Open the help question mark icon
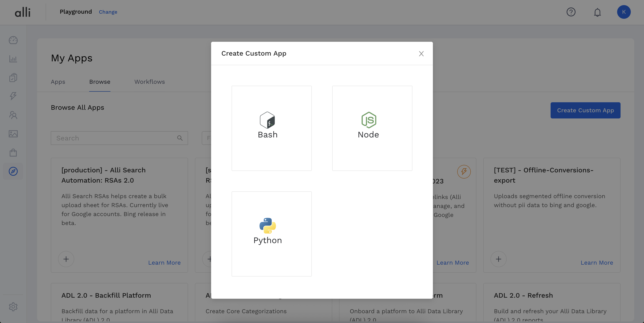644x323 pixels. (x=571, y=12)
